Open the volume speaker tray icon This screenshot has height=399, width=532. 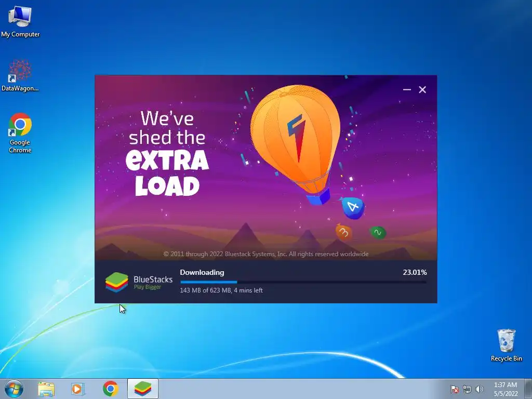[x=480, y=389]
